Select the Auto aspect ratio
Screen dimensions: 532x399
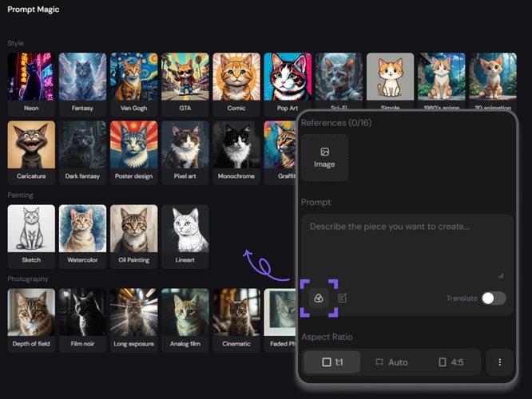click(x=391, y=362)
